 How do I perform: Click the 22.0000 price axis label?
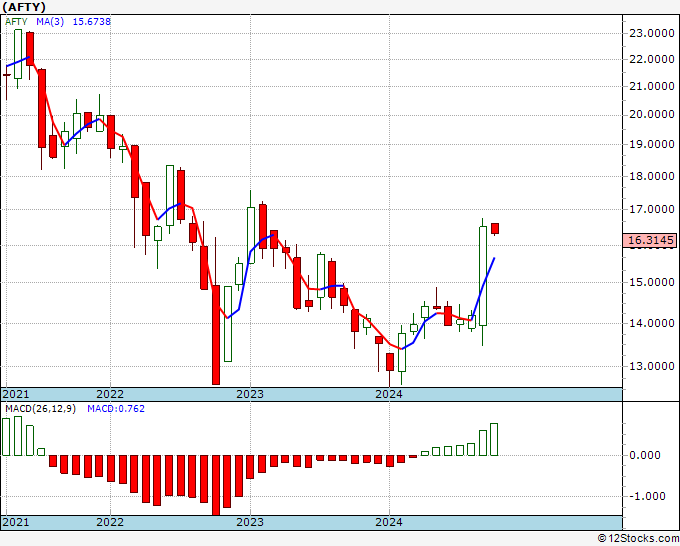651,59
